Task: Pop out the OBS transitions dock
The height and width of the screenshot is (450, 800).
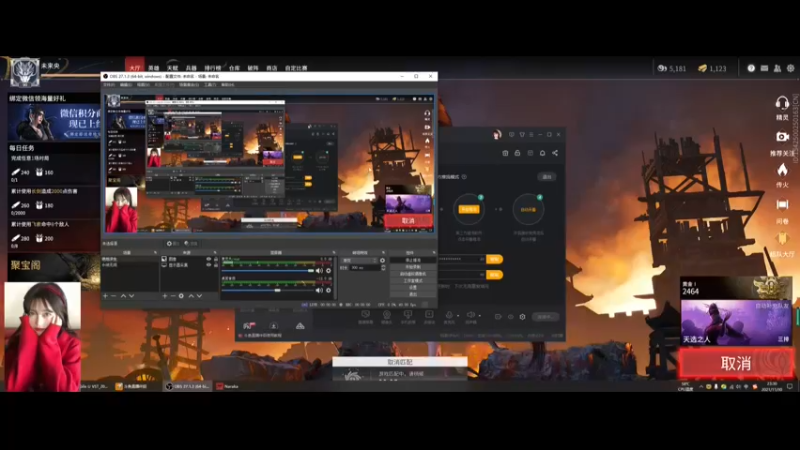Action: [x=384, y=253]
